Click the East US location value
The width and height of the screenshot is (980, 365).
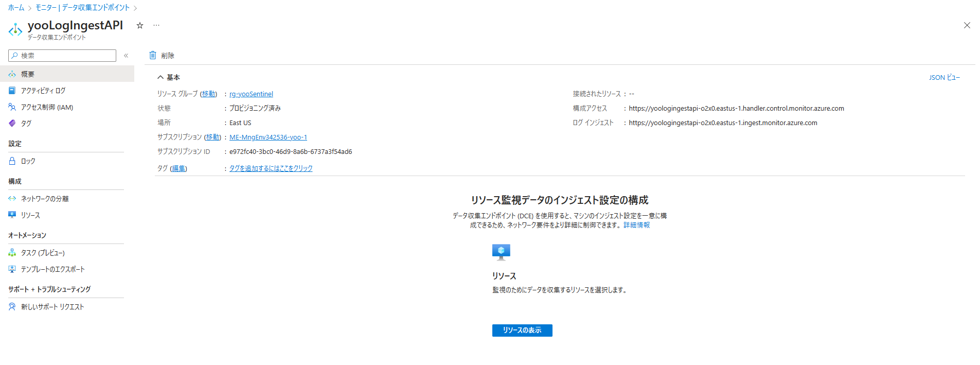click(x=240, y=123)
